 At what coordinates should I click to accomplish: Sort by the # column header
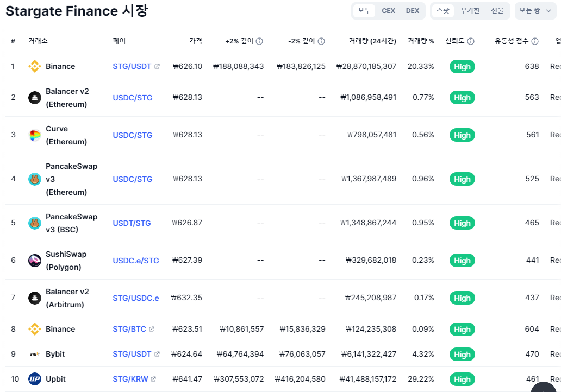[13, 41]
